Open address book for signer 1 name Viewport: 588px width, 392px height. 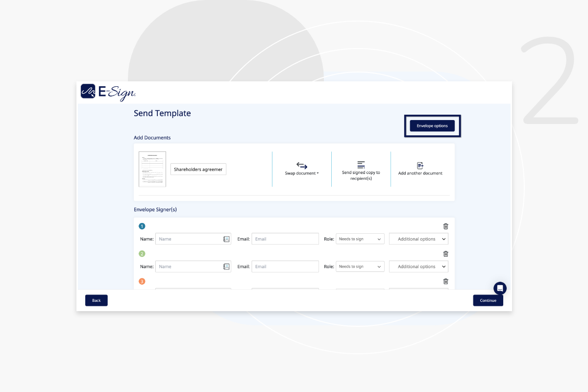[x=226, y=239]
